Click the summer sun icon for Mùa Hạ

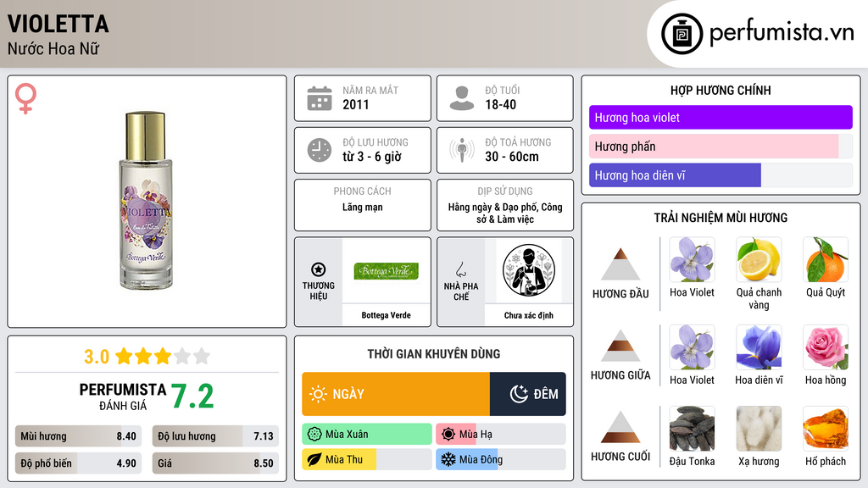[x=448, y=435]
